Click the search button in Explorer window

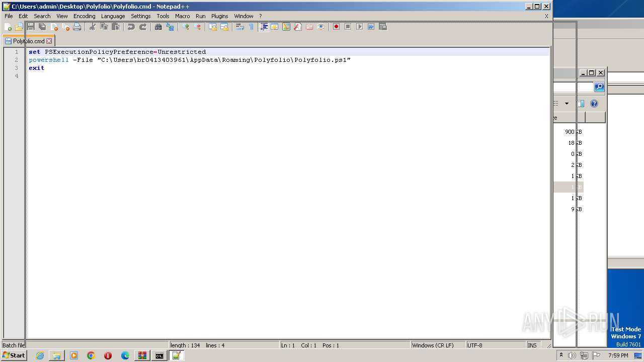[599, 87]
